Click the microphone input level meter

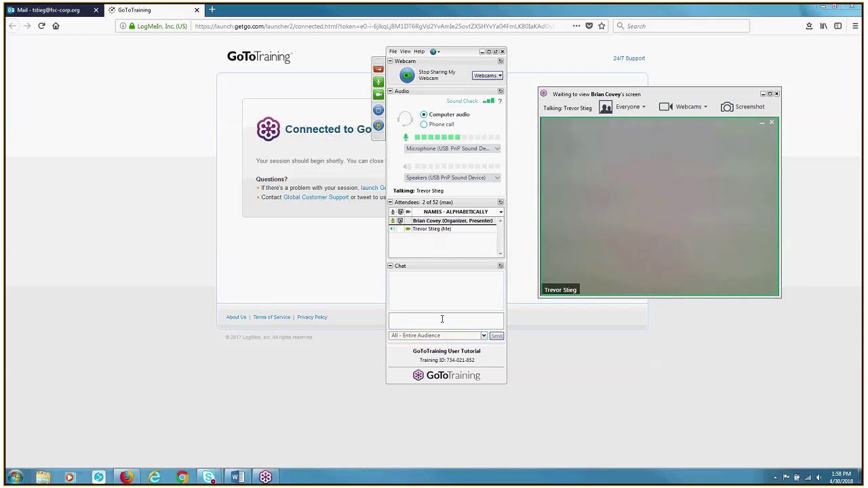(x=457, y=138)
